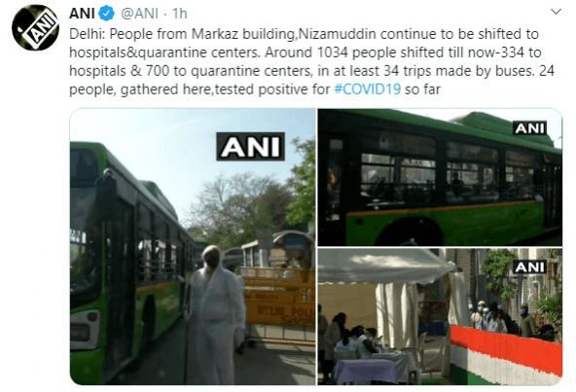Open the #COVID19 hashtag

(x=367, y=89)
